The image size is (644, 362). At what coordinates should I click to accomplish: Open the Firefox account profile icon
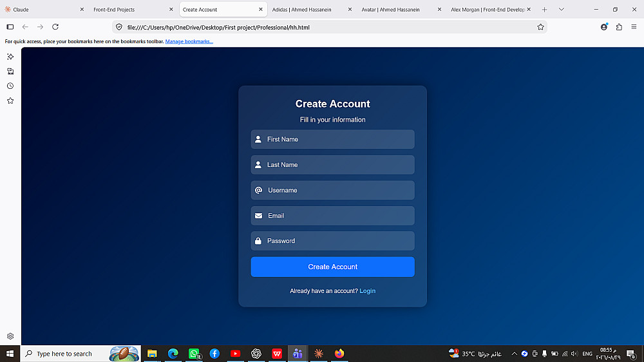604,27
